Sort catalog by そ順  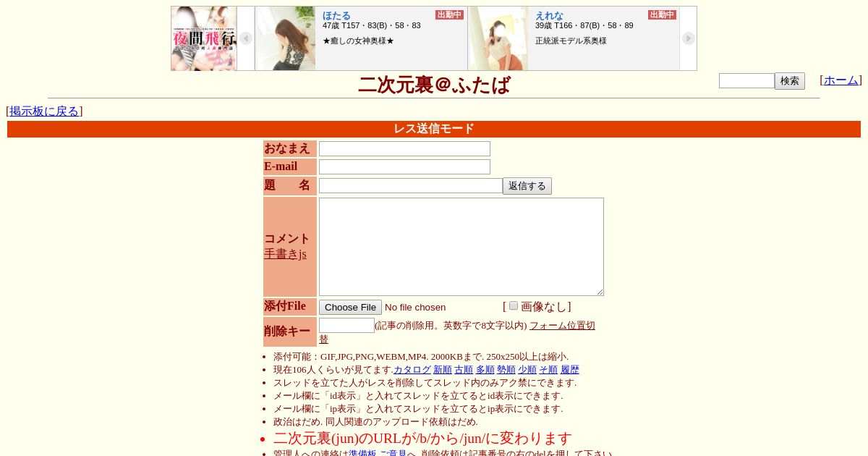(548, 370)
